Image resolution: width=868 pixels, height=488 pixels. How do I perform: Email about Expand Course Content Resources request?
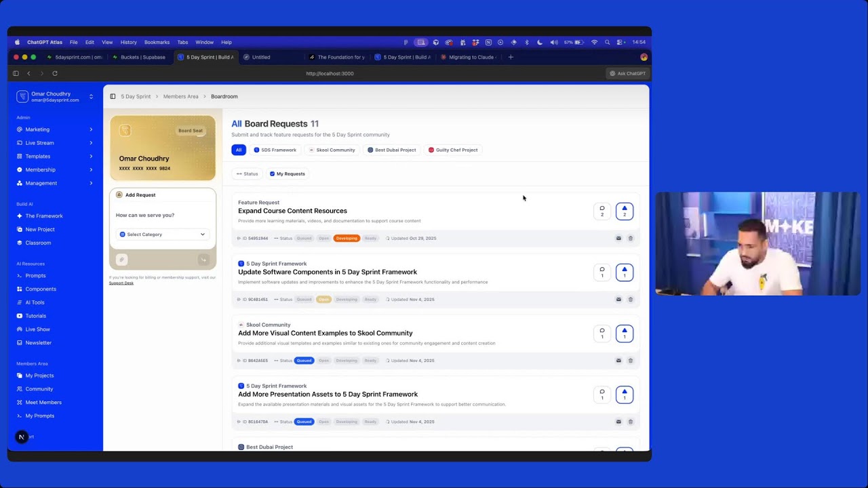618,239
